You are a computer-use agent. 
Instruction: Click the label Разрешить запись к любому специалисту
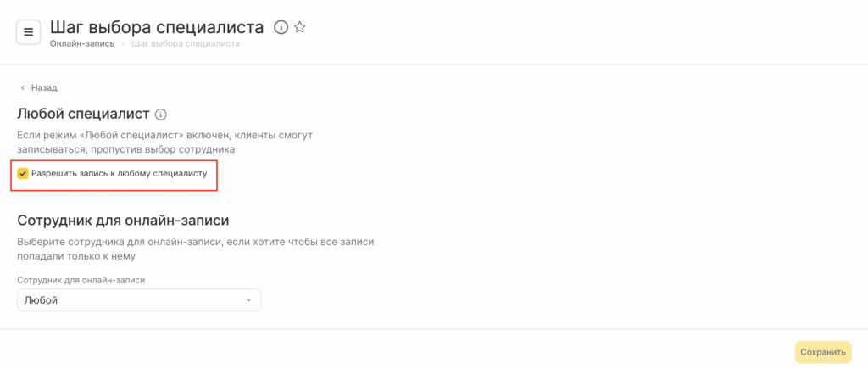[x=119, y=173]
